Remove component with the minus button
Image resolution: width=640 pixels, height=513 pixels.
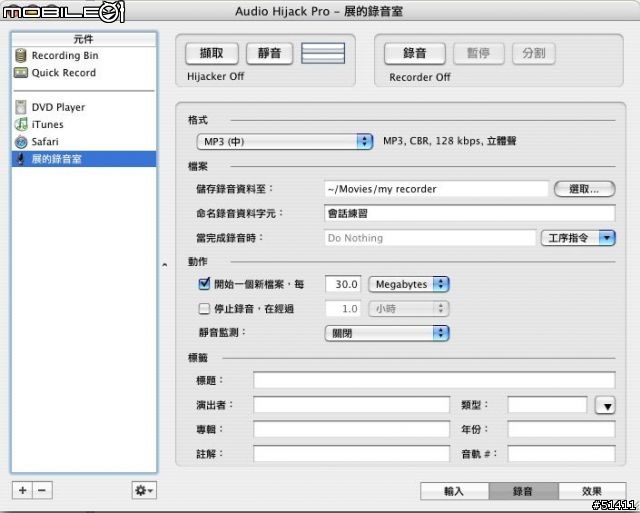tap(42, 490)
